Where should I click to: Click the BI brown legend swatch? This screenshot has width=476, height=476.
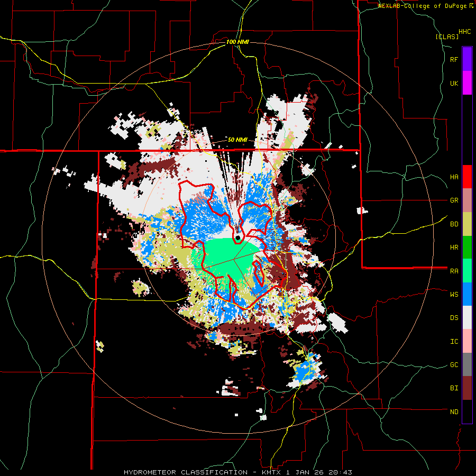tap(467, 388)
